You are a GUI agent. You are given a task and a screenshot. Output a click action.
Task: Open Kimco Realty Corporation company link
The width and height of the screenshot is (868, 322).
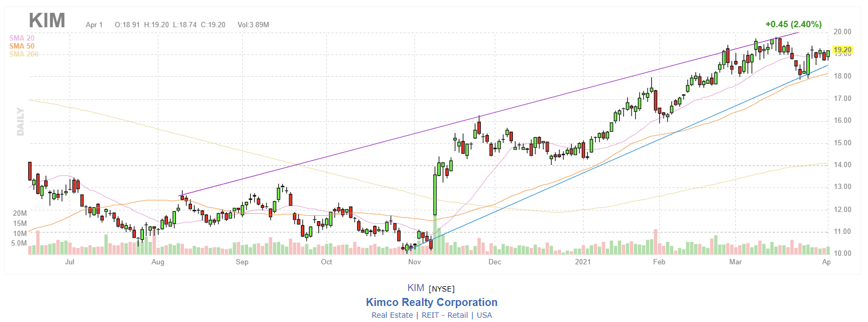432,302
